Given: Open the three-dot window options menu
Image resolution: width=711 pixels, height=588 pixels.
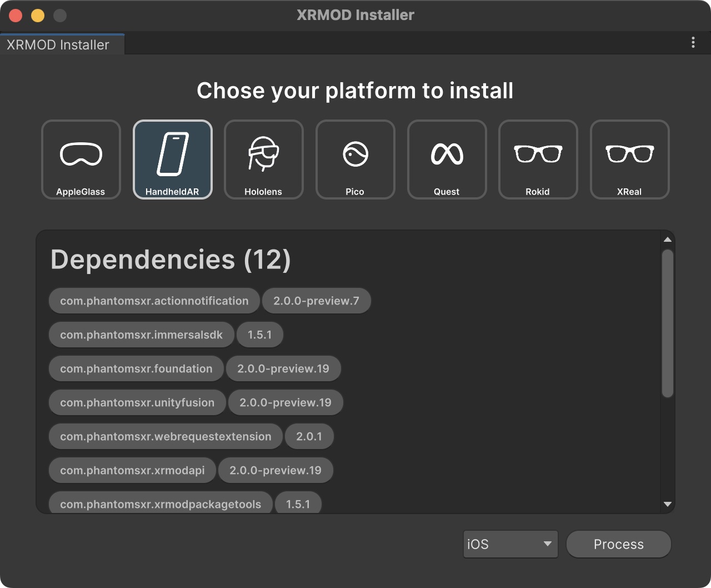Looking at the screenshot, I should coord(693,43).
